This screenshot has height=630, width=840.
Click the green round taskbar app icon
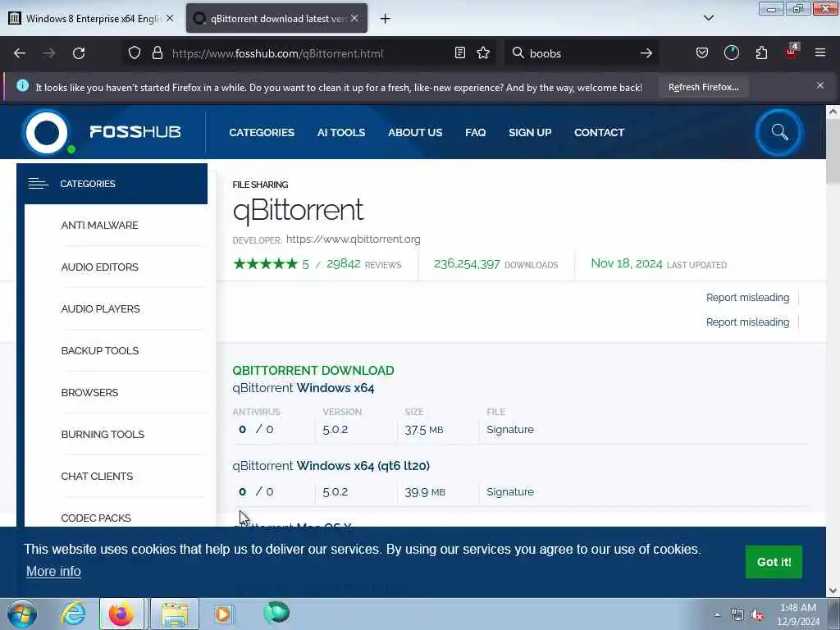pos(277,612)
